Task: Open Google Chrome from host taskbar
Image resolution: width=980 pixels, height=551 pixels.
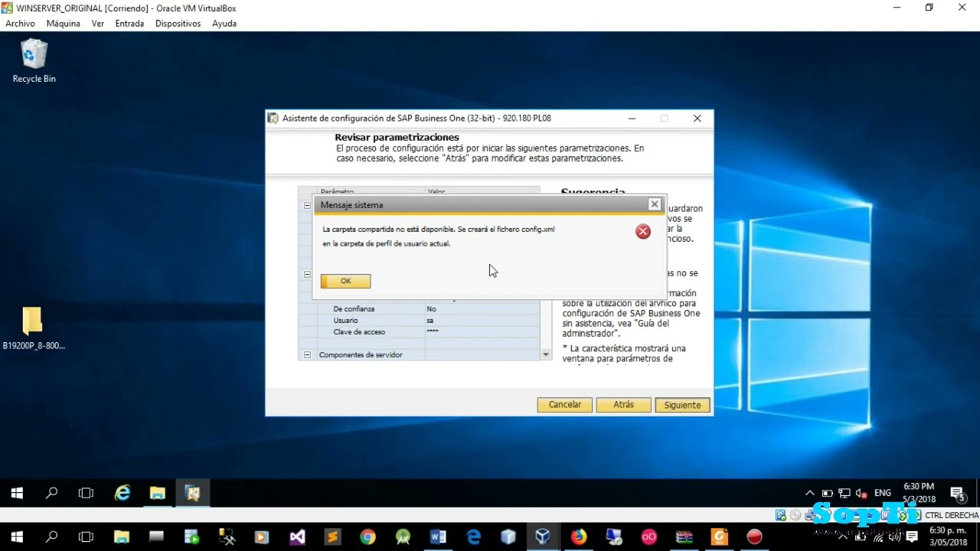Action: (367, 536)
